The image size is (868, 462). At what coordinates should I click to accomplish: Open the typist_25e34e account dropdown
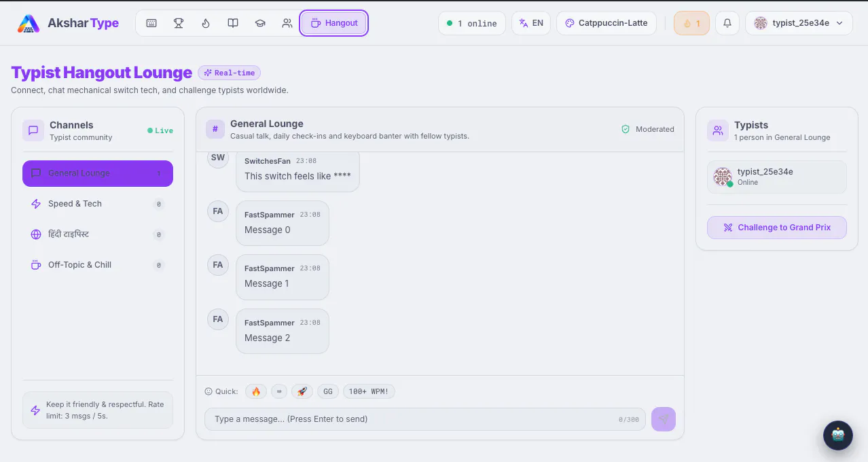[799, 23]
